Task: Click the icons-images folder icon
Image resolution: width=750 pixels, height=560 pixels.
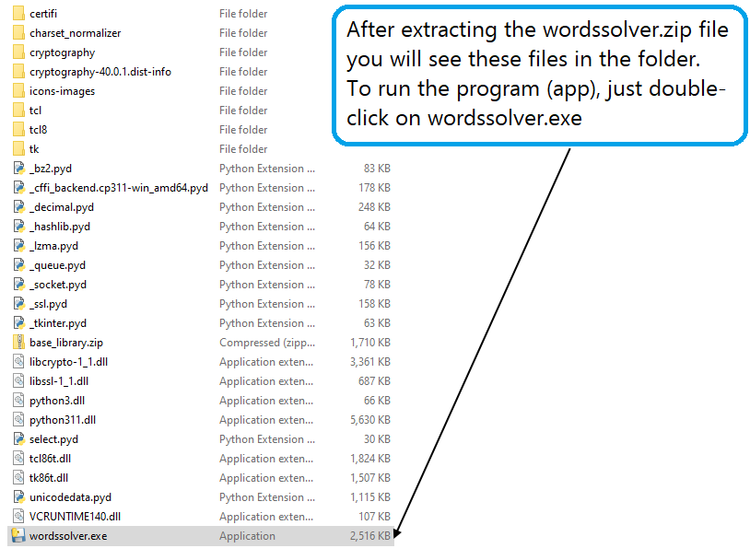Action: point(18,91)
